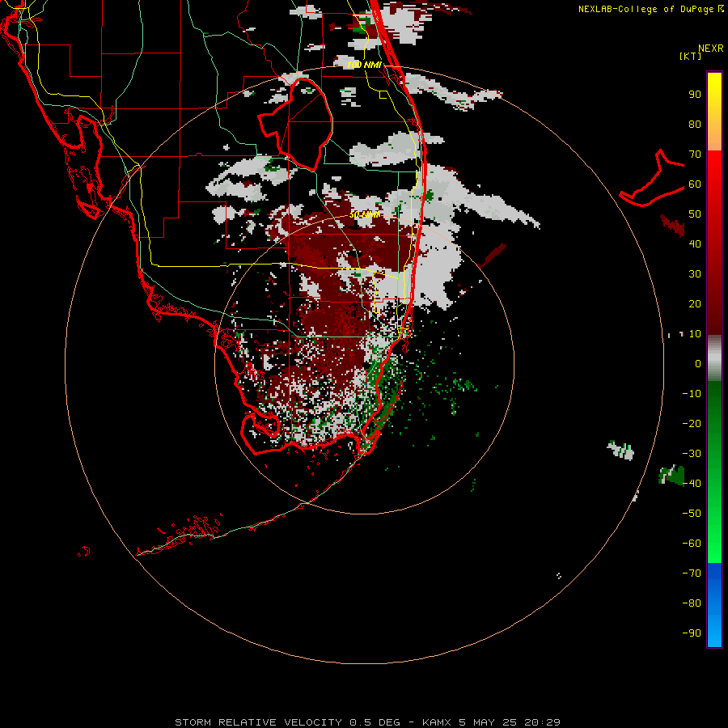
Task: Select the 100 NMI range ring label
Action: tap(365, 65)
